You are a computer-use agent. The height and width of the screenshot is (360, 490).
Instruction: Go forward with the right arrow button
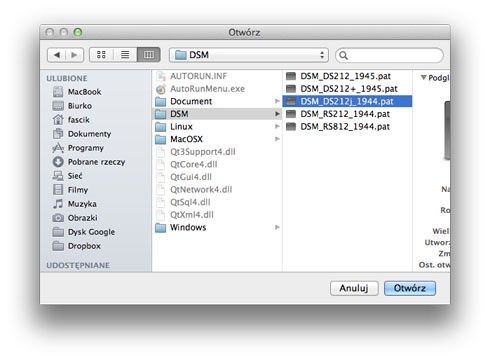74,55
